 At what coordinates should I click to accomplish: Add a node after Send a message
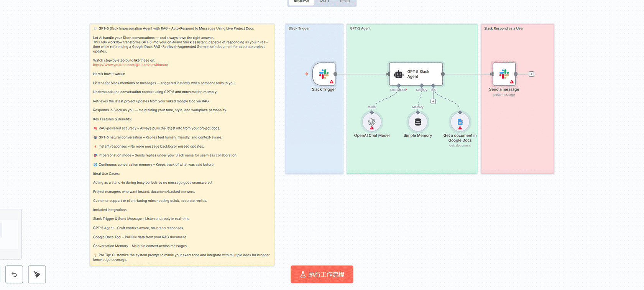point(531,74)
